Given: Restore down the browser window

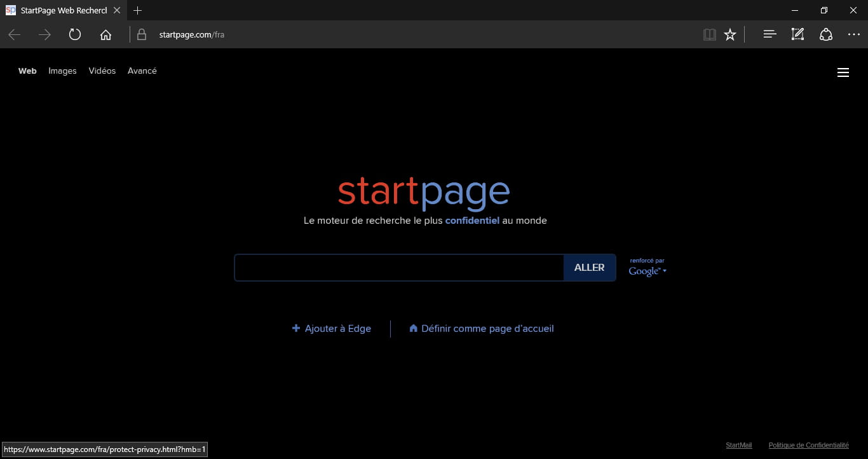Looking at the screenshot, I should (x=824, y=10).
